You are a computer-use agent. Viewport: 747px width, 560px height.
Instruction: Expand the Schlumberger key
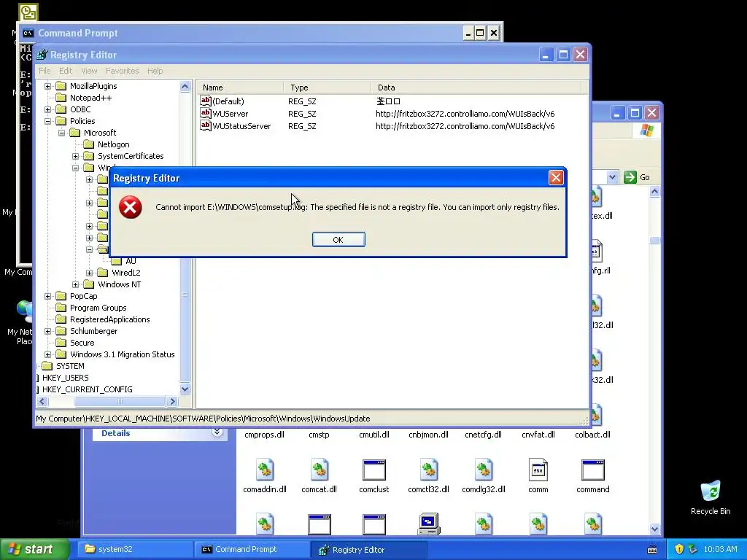click(x=47, y=332)
